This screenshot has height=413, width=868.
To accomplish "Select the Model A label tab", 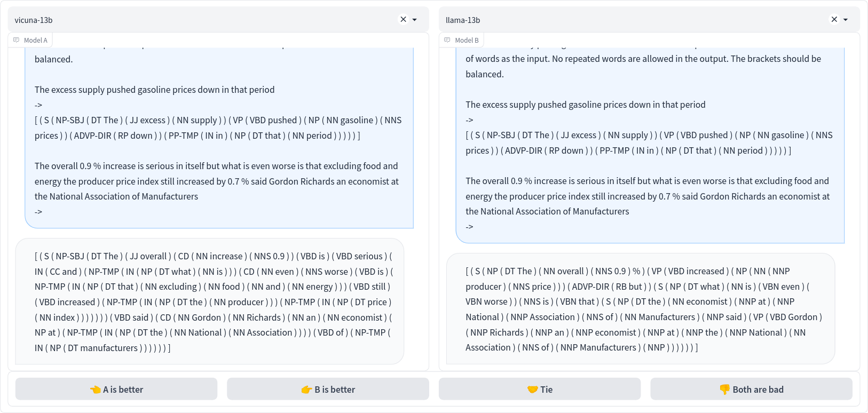I will pos(30,40).
